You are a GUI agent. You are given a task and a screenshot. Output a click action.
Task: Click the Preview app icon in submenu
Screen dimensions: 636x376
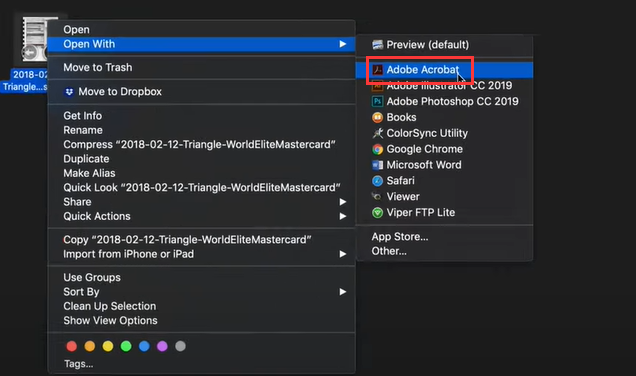(378, 45)
